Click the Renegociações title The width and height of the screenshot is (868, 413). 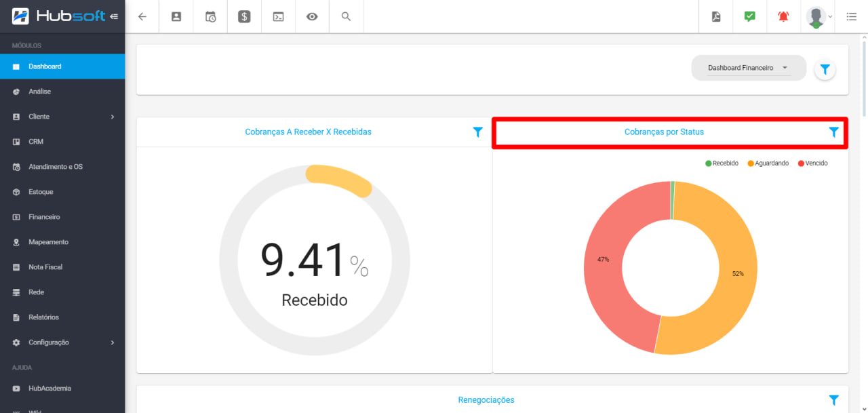pos(486,400)
